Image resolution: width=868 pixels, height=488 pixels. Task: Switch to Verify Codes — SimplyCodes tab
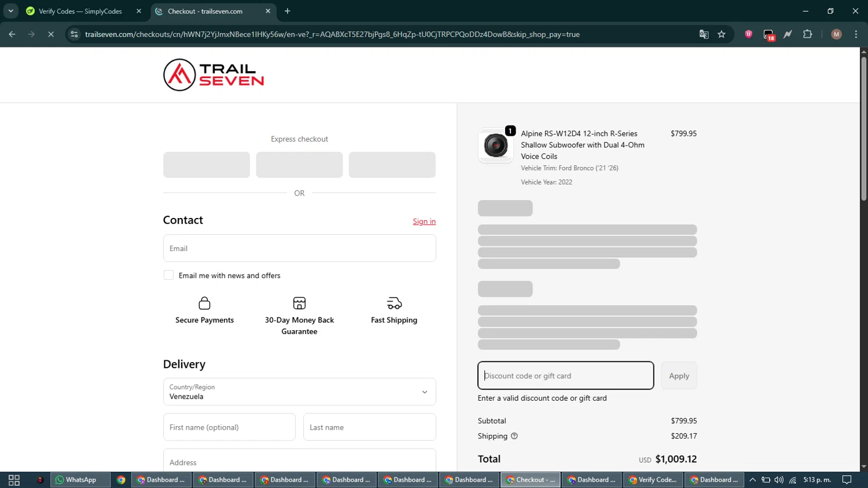pos(80,11)
